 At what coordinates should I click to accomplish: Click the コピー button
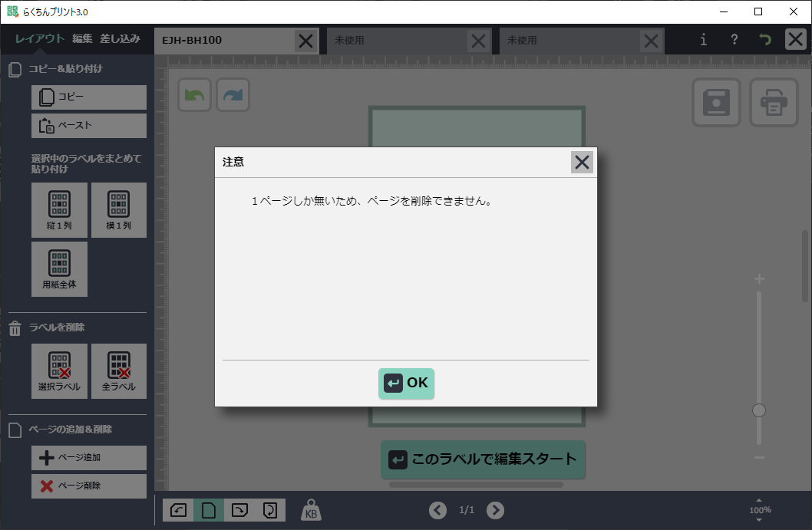(88, 97)
